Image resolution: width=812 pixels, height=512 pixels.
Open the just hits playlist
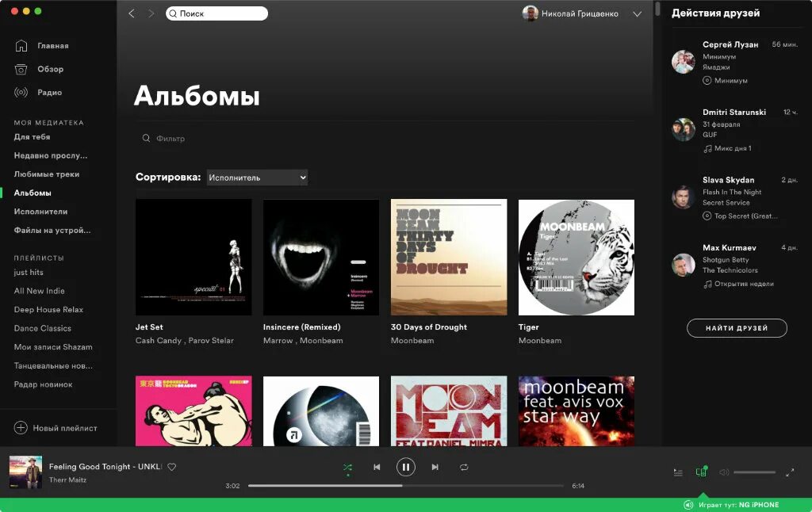(29, 273)
